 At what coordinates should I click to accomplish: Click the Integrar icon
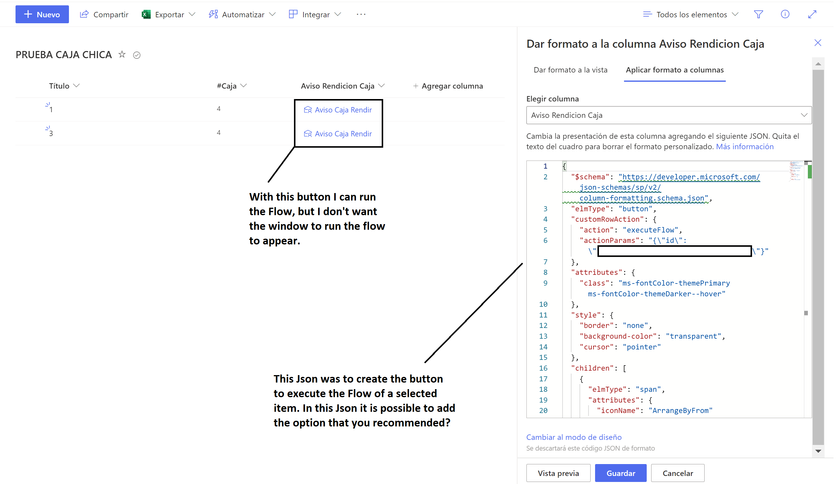coord(293,14)
